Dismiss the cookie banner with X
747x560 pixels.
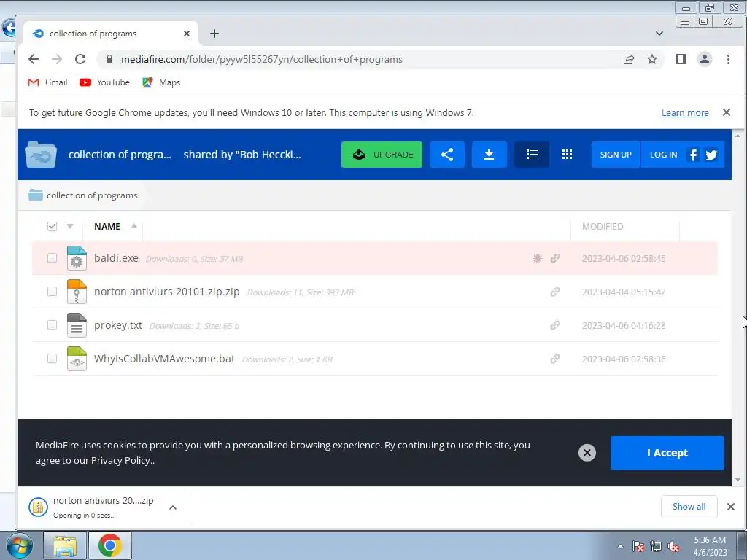click(x=587, y=452)
